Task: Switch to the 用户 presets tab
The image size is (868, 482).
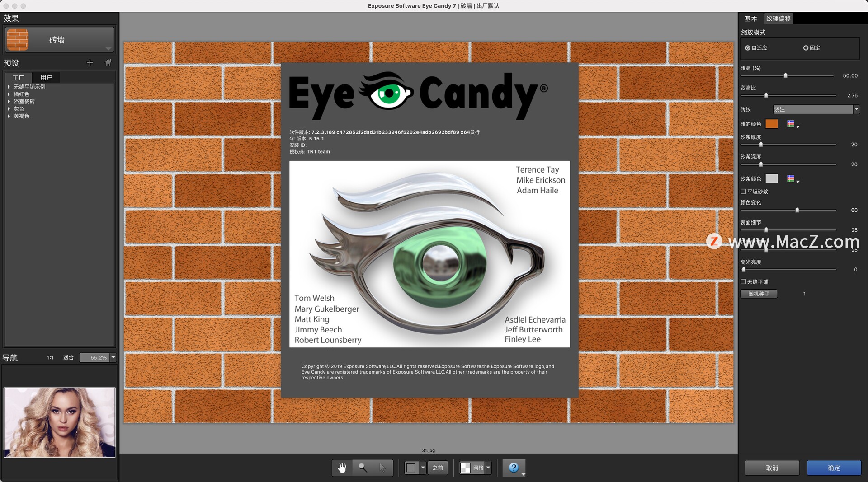Action: (x=47, y=77)
